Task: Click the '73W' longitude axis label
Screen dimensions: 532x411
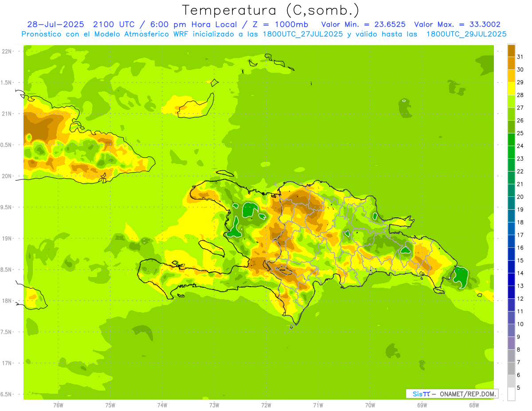Action: click(214, 405)
